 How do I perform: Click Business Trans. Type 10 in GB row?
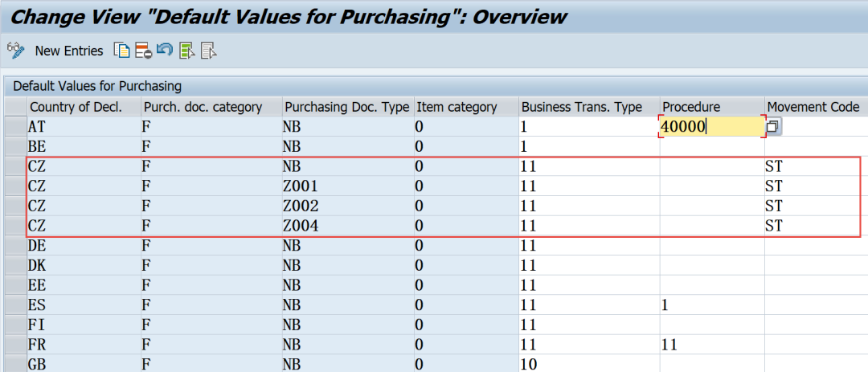590,364
